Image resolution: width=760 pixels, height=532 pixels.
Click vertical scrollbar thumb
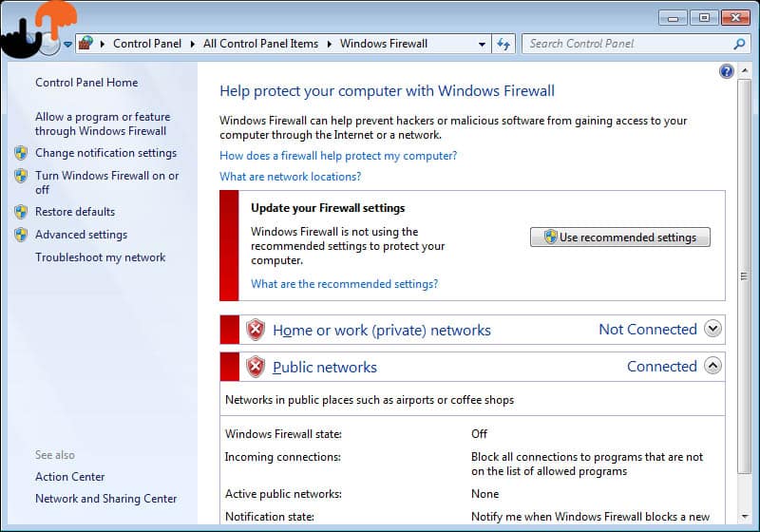(744, 276)
